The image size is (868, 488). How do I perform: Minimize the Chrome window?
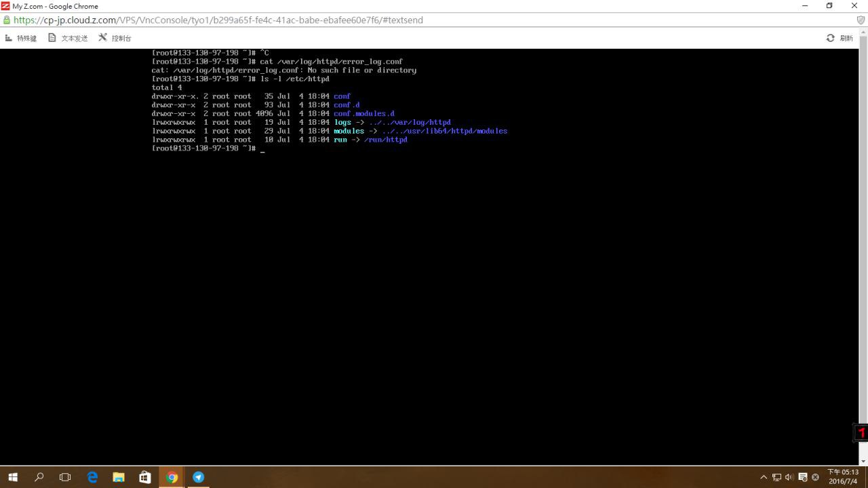coord(805,5)
